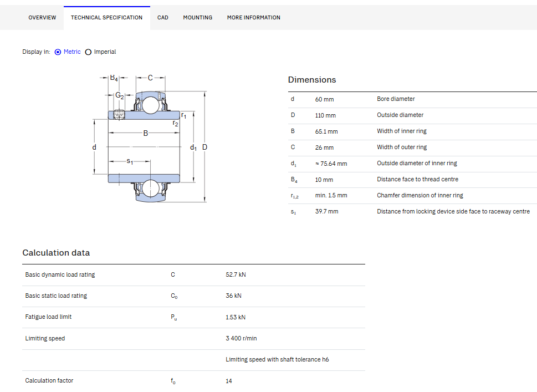This screenshot has height=392, width=537.
Task: Click the Basic dynamic load rating row
Action: click(193, 275)
